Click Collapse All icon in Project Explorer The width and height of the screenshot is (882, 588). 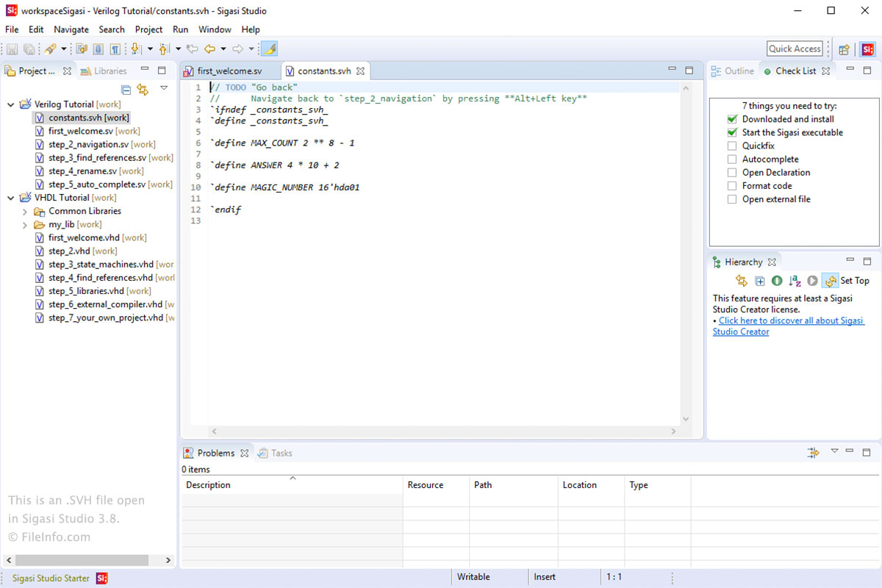[x=126, y=89]
